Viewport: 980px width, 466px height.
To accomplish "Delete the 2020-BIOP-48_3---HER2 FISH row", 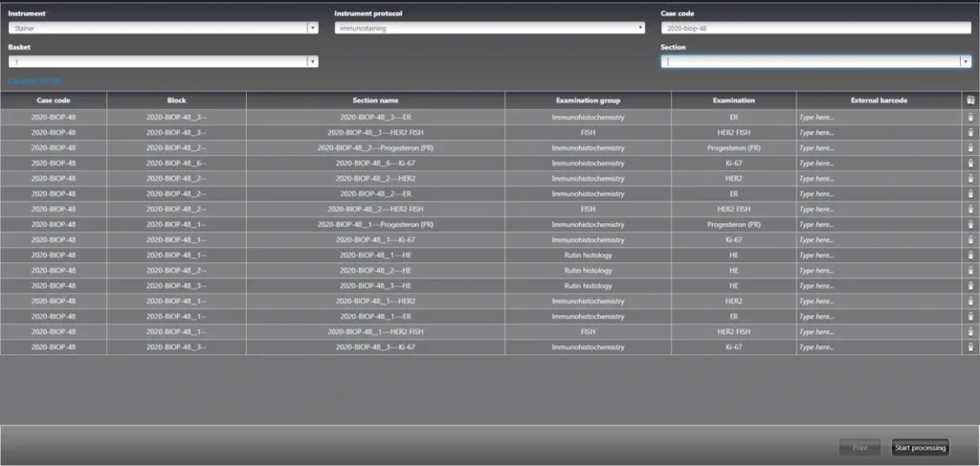I will click(970, 132).
